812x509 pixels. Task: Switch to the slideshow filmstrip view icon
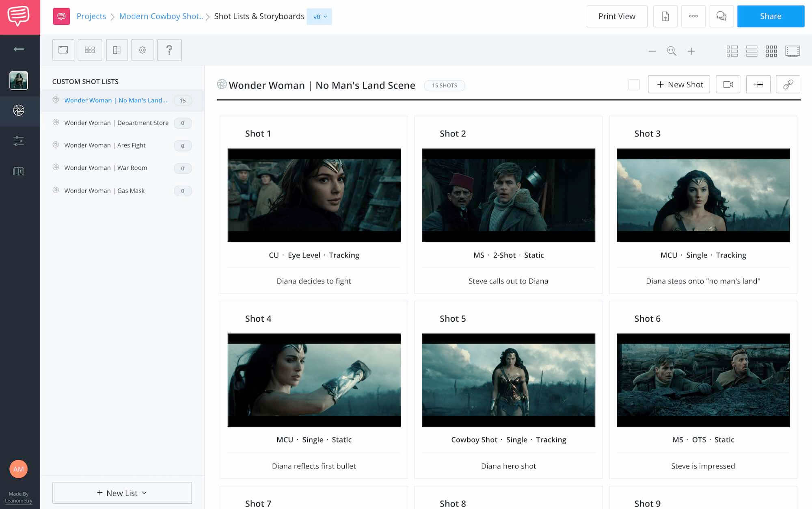click(792, 51)
